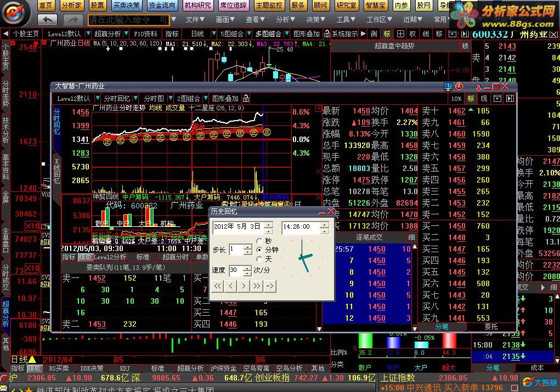The height and width of the screenshot is (392, 560).
Task: Click the 移 move button
Action: click(x=439, y=34)
